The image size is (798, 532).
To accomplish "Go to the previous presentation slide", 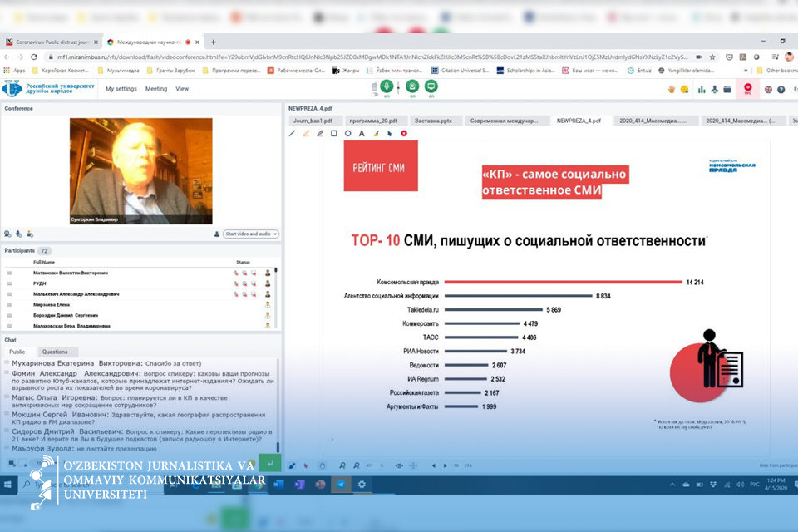I will coord(434,465).
